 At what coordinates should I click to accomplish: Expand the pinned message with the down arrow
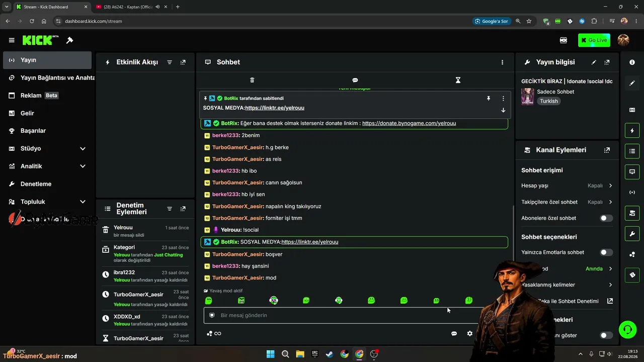[x=503, y=110]
